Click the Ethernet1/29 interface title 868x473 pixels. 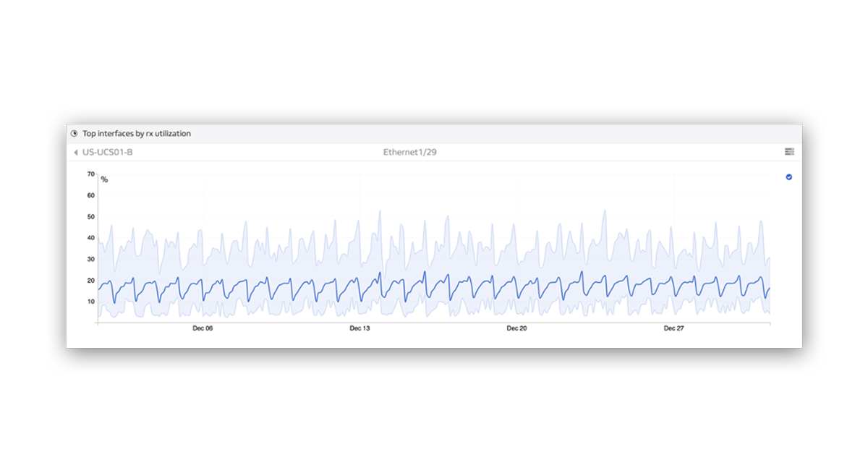click(410, 153)
